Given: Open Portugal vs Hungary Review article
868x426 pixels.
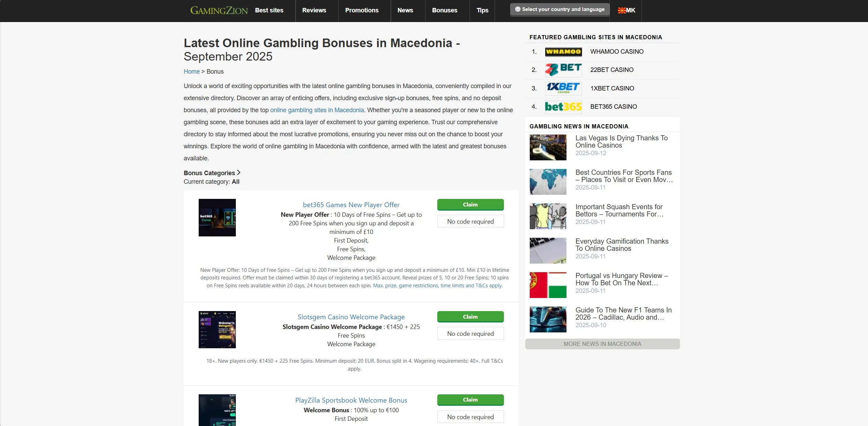Looking at the screenshot, I should 622,279.
